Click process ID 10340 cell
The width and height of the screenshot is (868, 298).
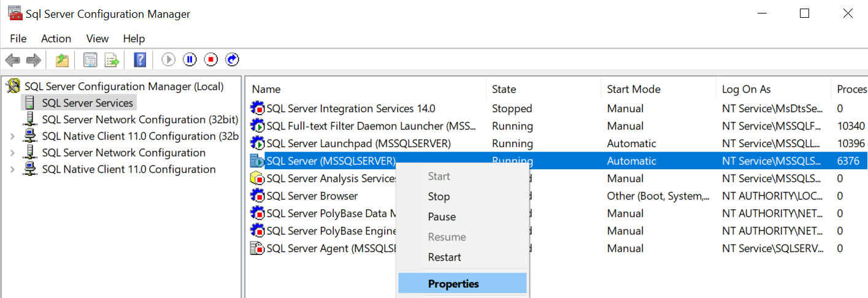(851, 126)
